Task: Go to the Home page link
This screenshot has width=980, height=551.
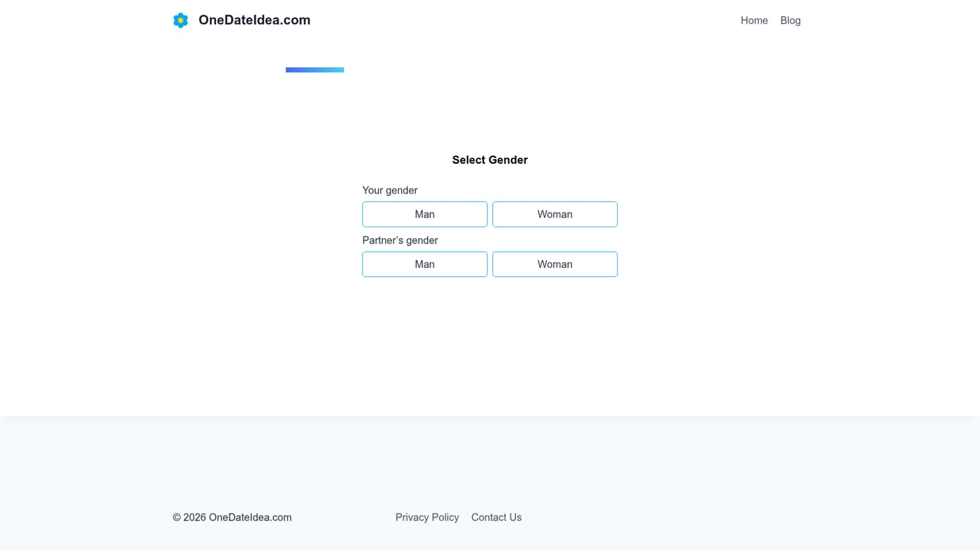Action: pyautogui.click(x=754, y=21)
